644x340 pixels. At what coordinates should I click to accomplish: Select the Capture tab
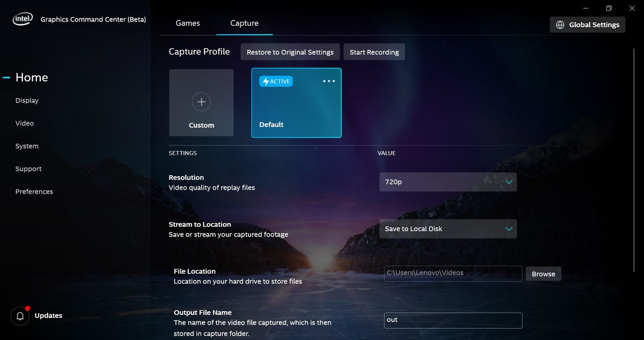click(244, 23)
